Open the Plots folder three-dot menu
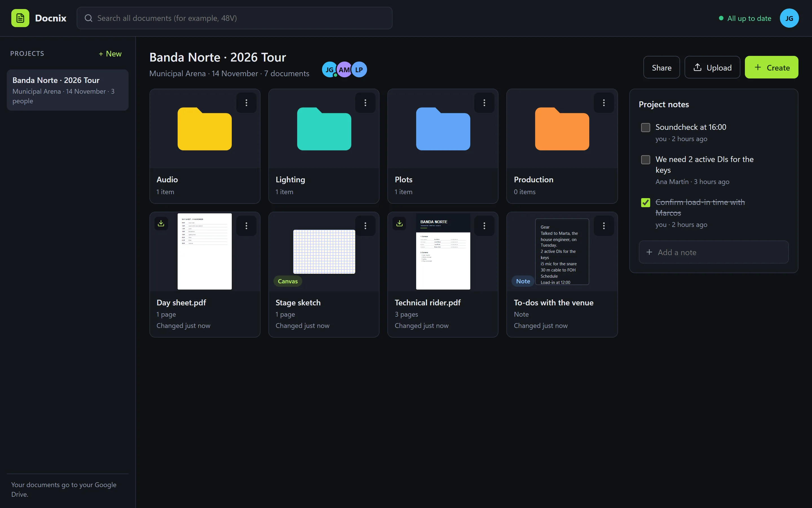 coord(484,103)
